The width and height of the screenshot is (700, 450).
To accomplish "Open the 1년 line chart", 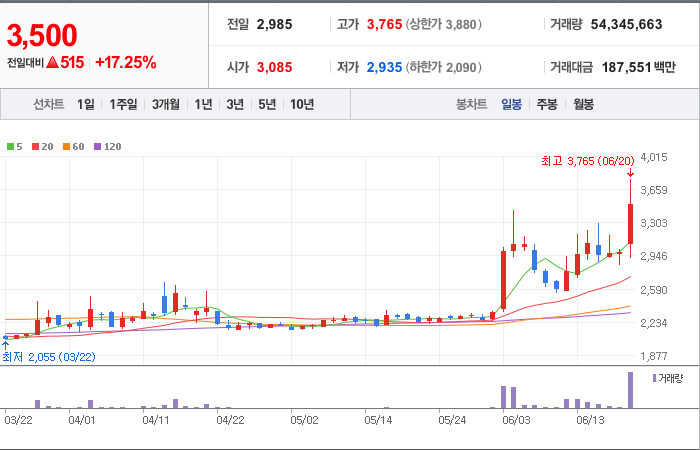I will [203, 104].
